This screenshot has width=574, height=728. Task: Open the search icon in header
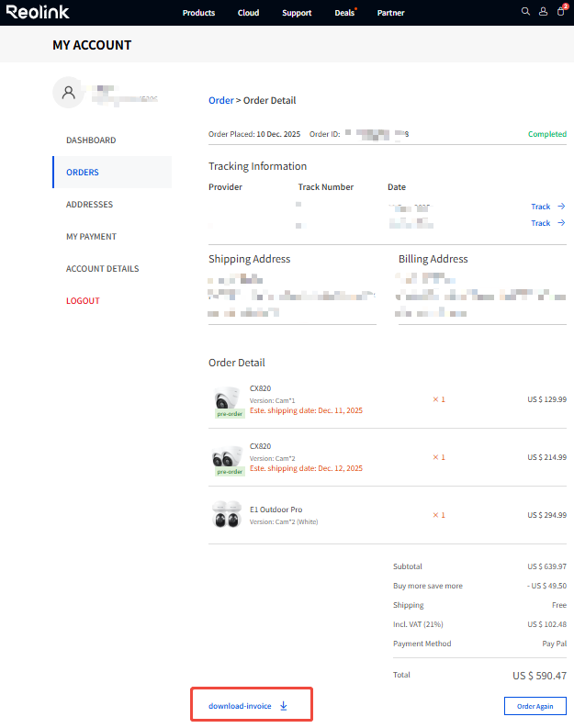[x=525, y=12]
